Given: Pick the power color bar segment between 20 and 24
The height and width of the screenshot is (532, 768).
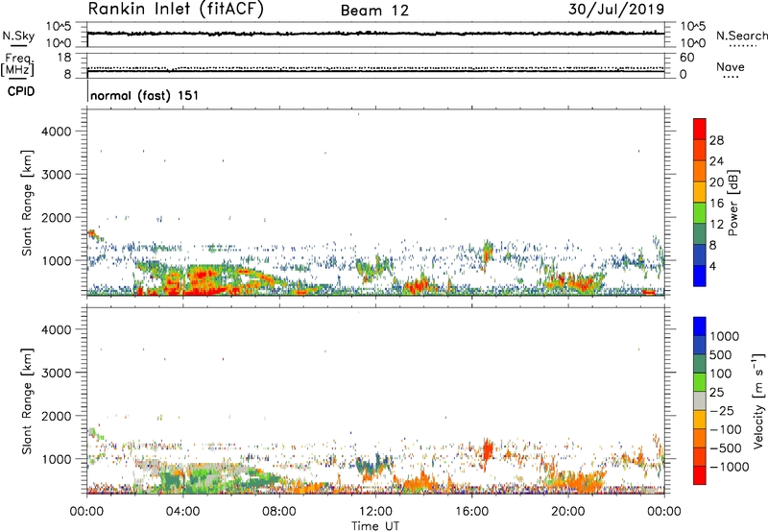Looking at the screenshot, I should click(x=700, y=171).
